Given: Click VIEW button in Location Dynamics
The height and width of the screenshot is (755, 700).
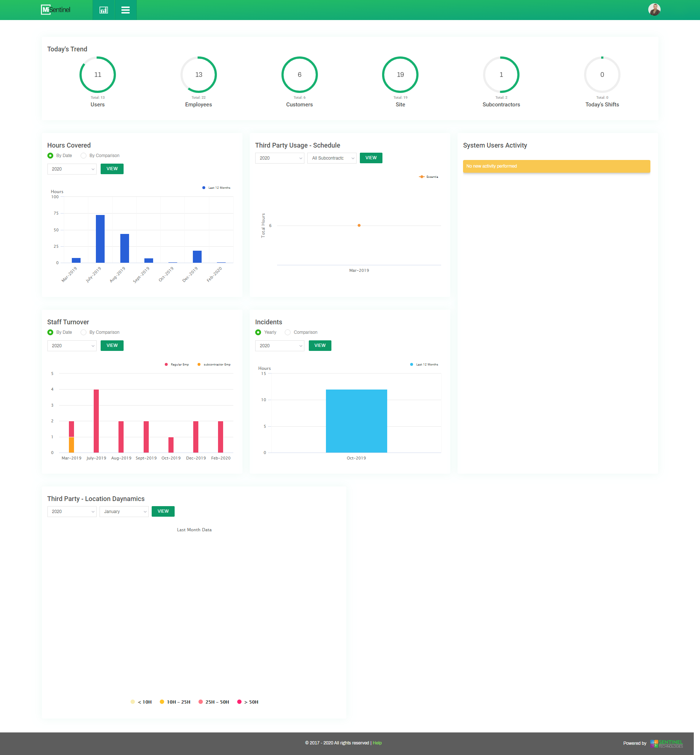Looking at the screenshot, I should pyautogui.click(x=163, y=512).
